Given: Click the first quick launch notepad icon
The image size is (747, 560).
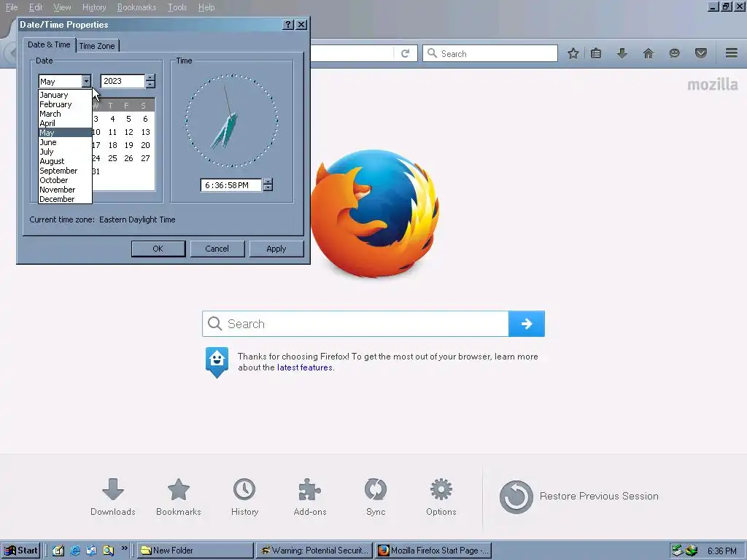Looking at the screenshot, I should click(58, 551).
